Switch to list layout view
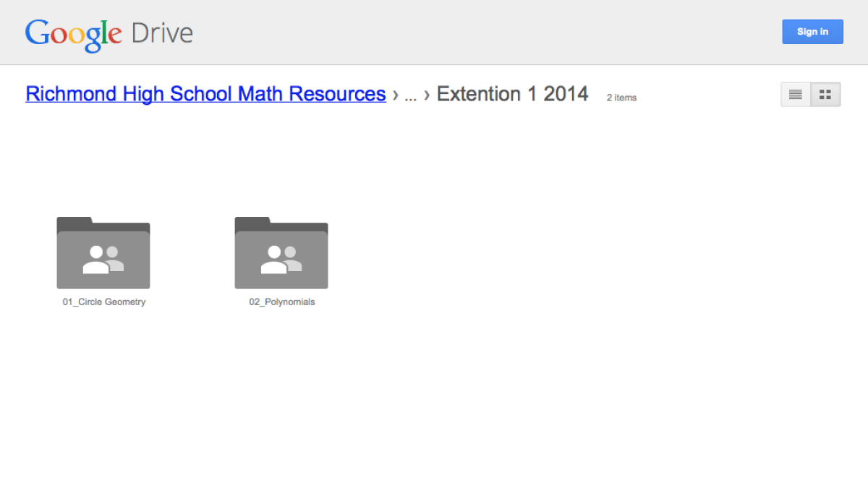 [x=795, y=94]
